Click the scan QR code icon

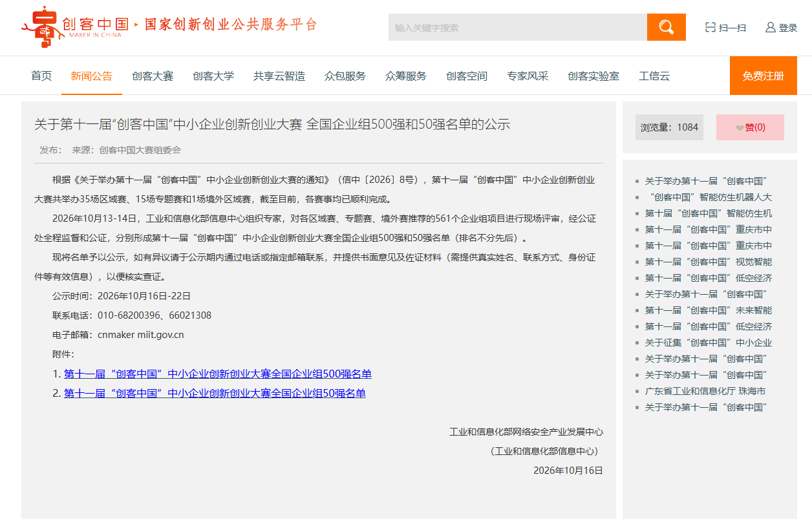(710, 27)
